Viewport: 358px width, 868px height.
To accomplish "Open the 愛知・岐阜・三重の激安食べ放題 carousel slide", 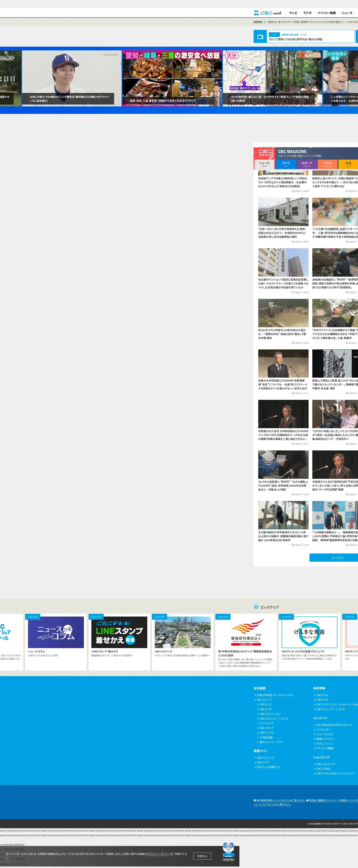I will [172, 79].
